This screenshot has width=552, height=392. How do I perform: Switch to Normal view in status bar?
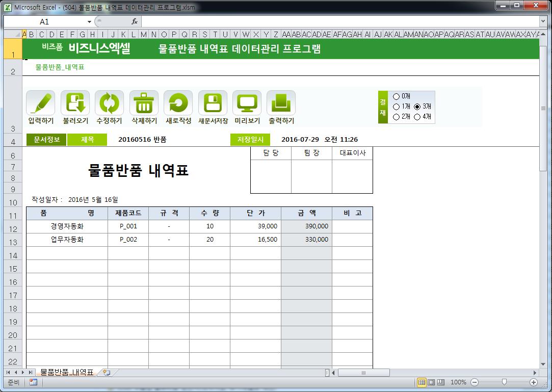tap(422, 382)
